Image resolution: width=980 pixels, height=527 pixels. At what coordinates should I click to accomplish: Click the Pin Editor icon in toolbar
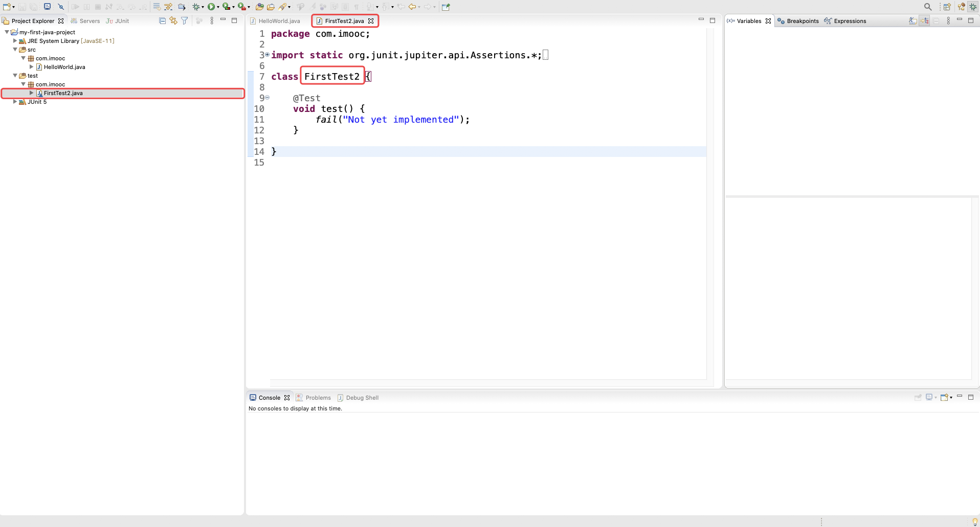point(446,7)
